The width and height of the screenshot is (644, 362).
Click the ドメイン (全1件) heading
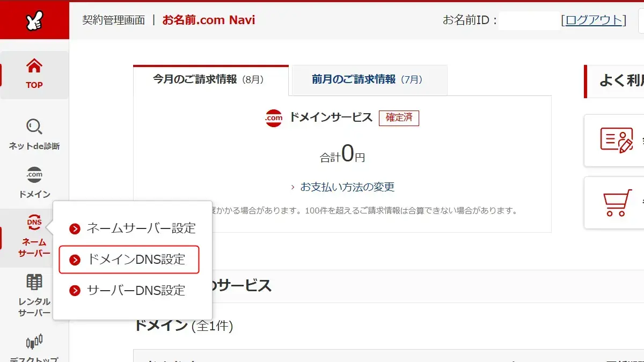184,325
